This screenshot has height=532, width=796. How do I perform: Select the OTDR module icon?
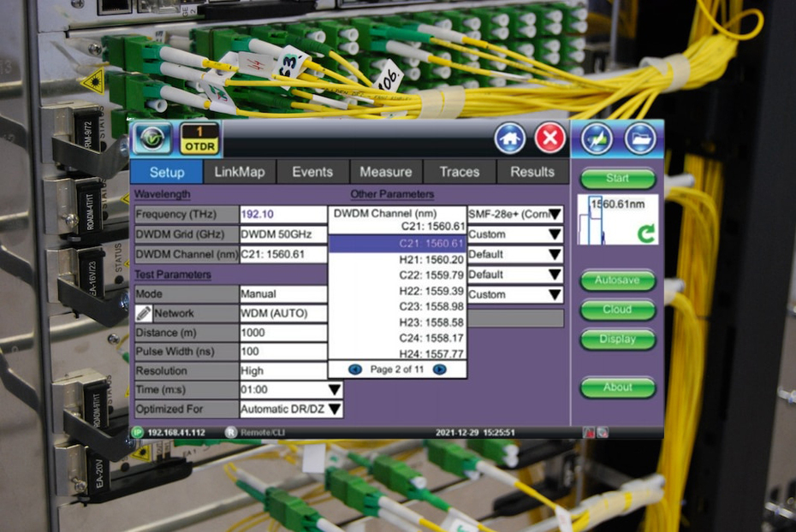[x=199, y=138]
